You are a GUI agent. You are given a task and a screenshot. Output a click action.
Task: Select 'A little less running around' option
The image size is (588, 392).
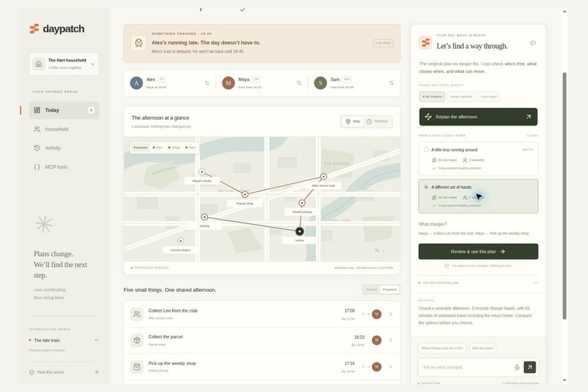(x=478, y=158)
